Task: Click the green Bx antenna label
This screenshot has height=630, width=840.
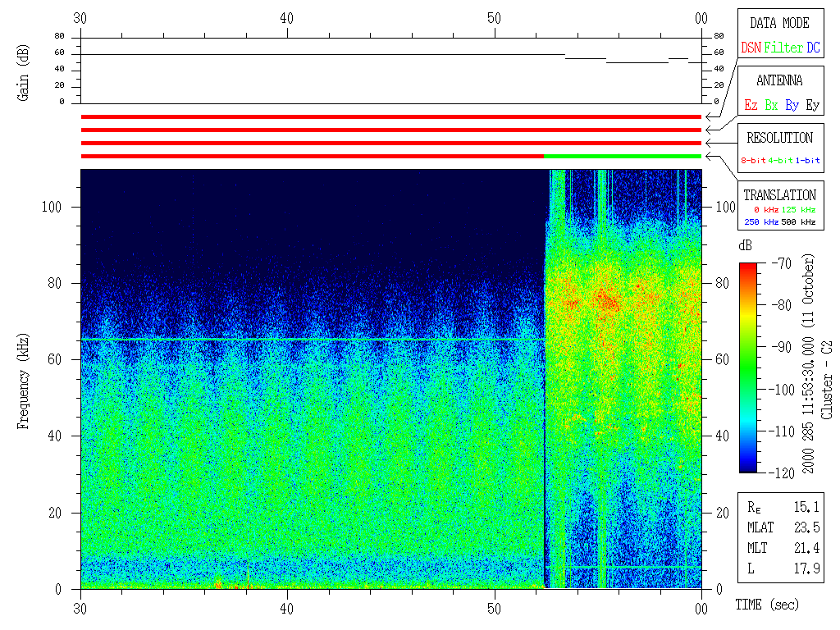Action: point(771,106)
